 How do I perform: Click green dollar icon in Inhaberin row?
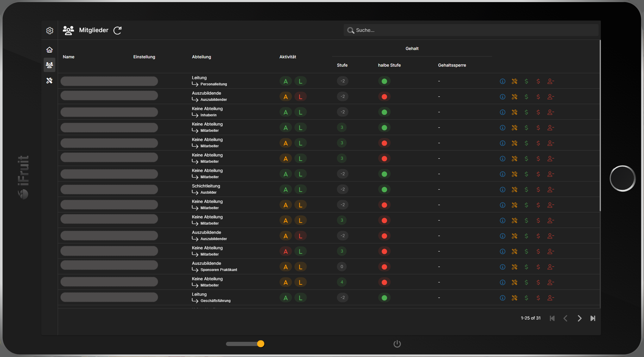(526, 112)
